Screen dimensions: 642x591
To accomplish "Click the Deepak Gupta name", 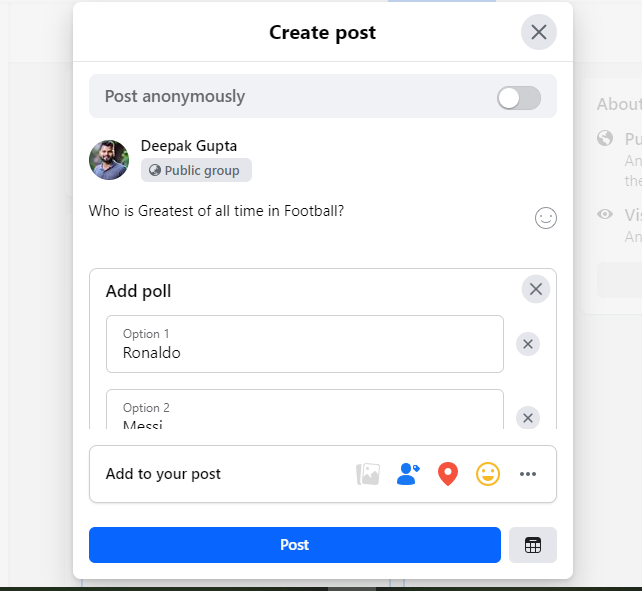I will click(x=189, y=146).
